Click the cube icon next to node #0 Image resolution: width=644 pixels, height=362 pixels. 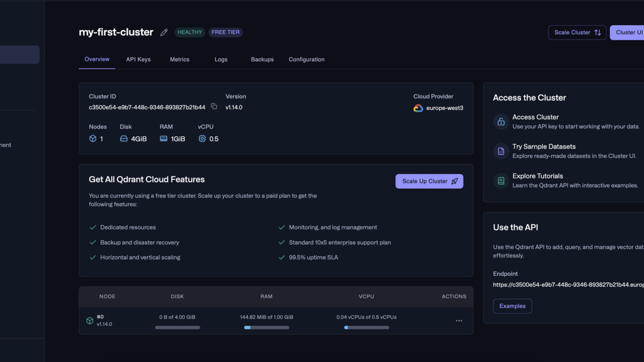(90, 320)
